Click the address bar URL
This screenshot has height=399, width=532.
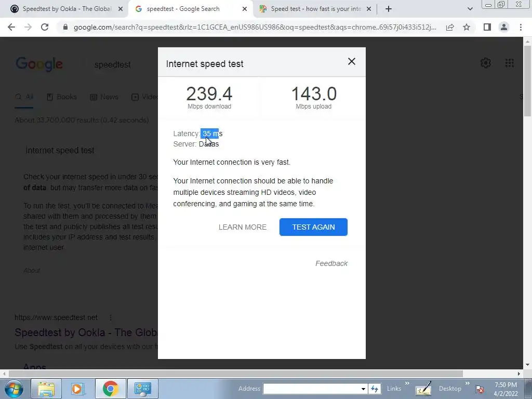[255, 27]
